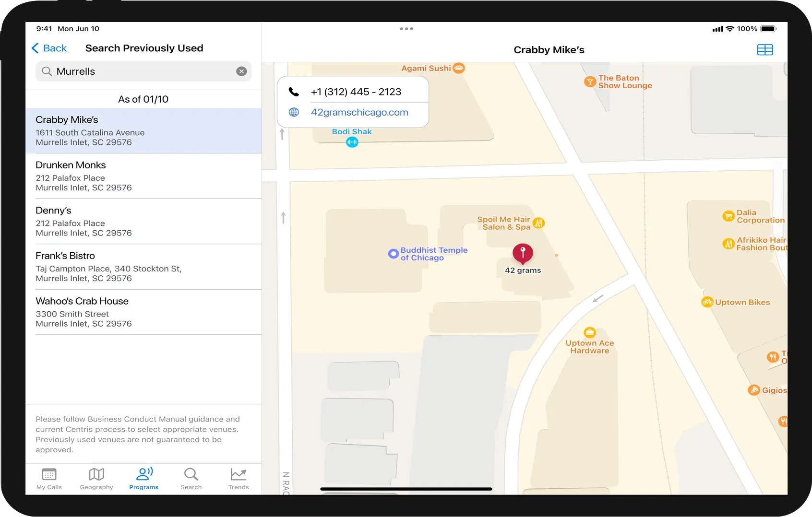Viewport: 812px width, 517px height.
Task: Tap the Agami Sushi map marker
Action: click(459, 68)
